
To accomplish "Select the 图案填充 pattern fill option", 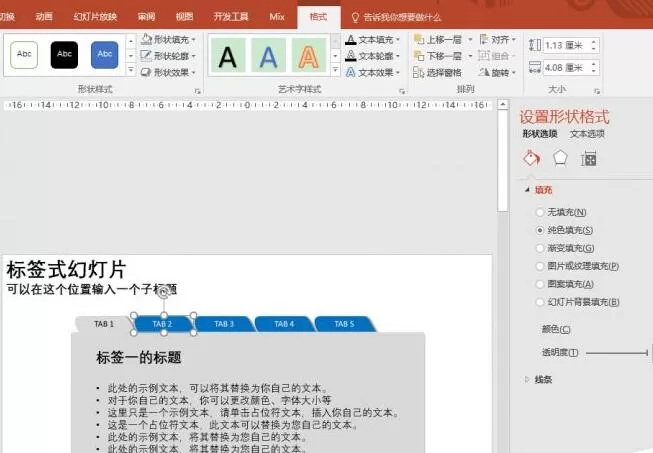I will point(565,284).
